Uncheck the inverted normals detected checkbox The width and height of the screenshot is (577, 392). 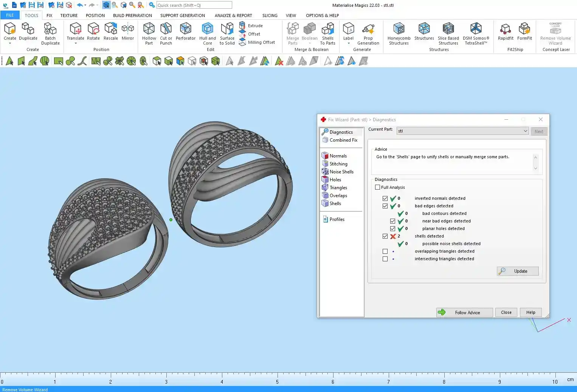[385, 199]
